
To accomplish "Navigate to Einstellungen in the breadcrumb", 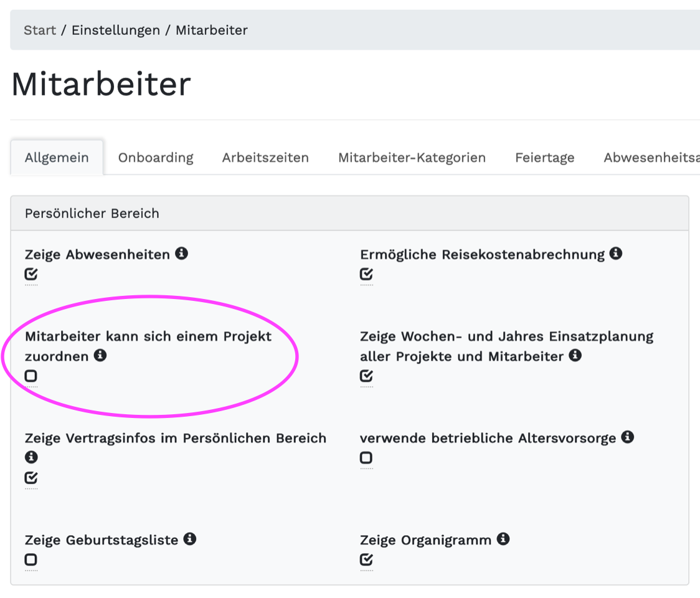I will 116,30.
